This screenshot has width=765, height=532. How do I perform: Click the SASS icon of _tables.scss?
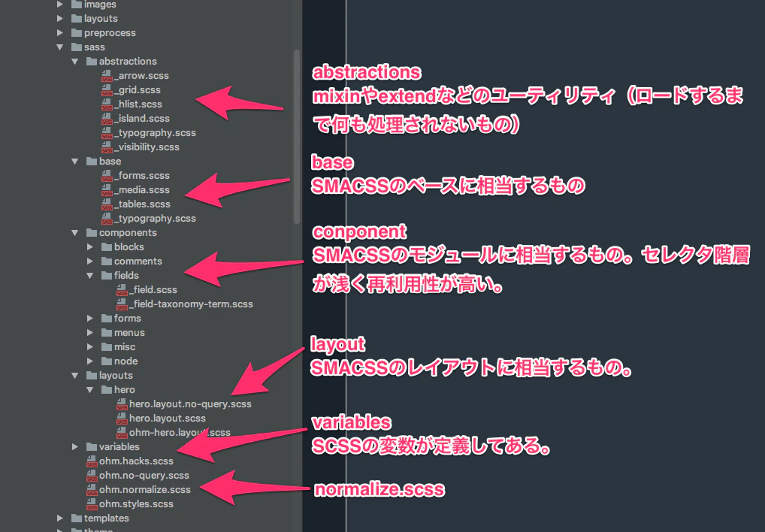(x=107, y=204)
